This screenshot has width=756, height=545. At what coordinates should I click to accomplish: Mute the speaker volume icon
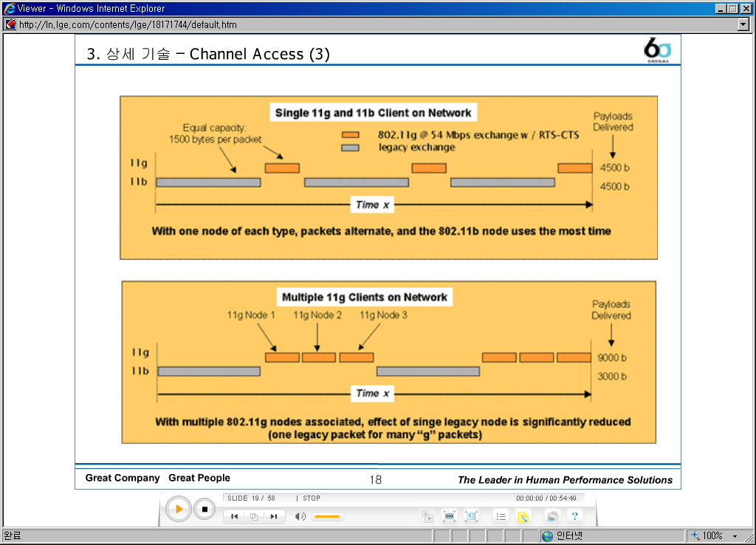[300, 516]
